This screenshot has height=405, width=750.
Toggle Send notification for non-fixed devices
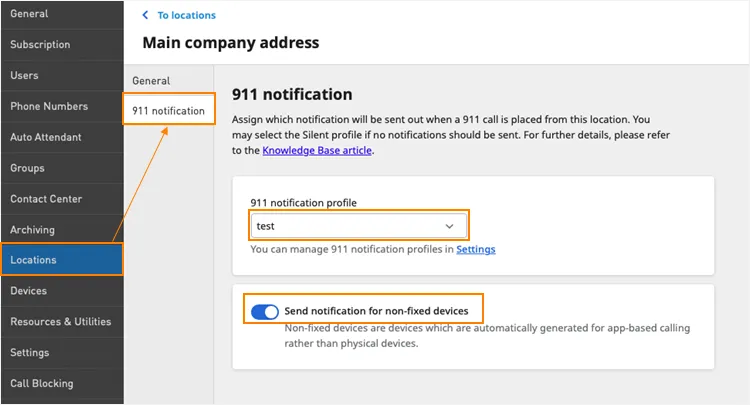coord(265,312)
